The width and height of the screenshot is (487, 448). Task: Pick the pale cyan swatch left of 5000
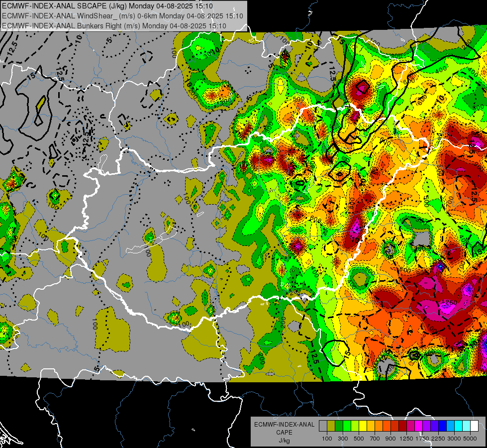click(x=467, y=426)
